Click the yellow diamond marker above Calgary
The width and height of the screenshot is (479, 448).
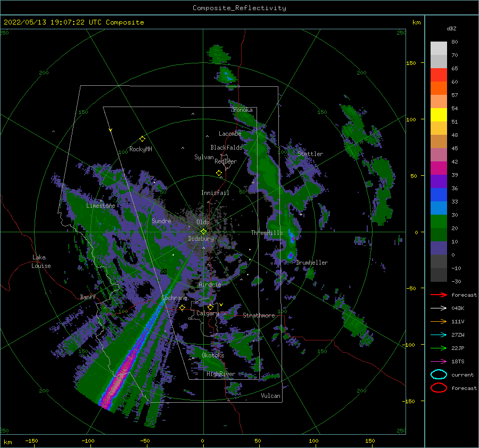pos(210,307)
